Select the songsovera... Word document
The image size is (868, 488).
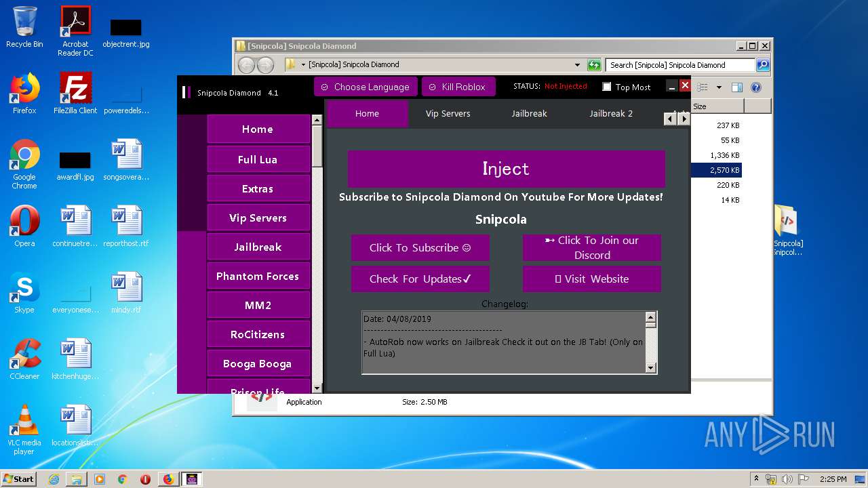click(126, 160)
